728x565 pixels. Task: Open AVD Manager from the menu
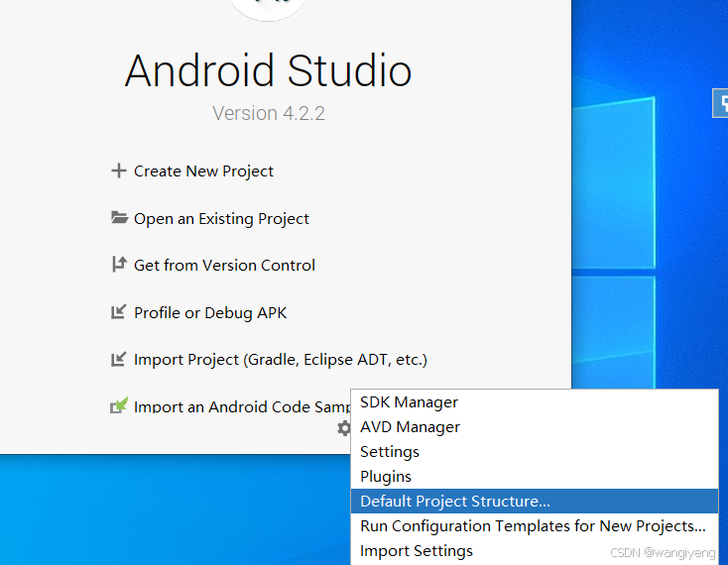pyautogui.click(x=535, y=427)
